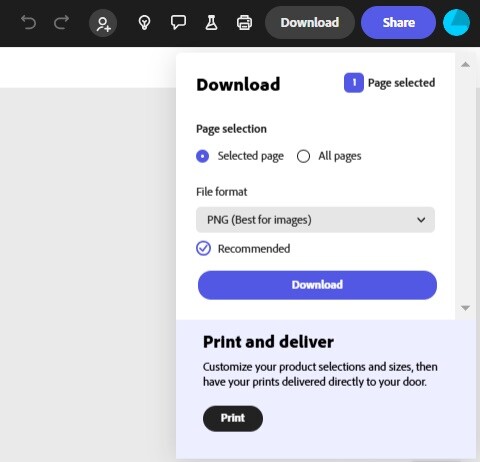Click the scrollbar up arrow
Viewport: 480px width, 462px height.
(x=465, y=64)
